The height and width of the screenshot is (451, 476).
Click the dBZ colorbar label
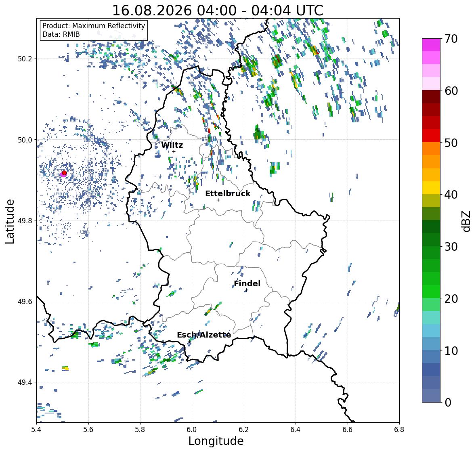coord(467,221)
